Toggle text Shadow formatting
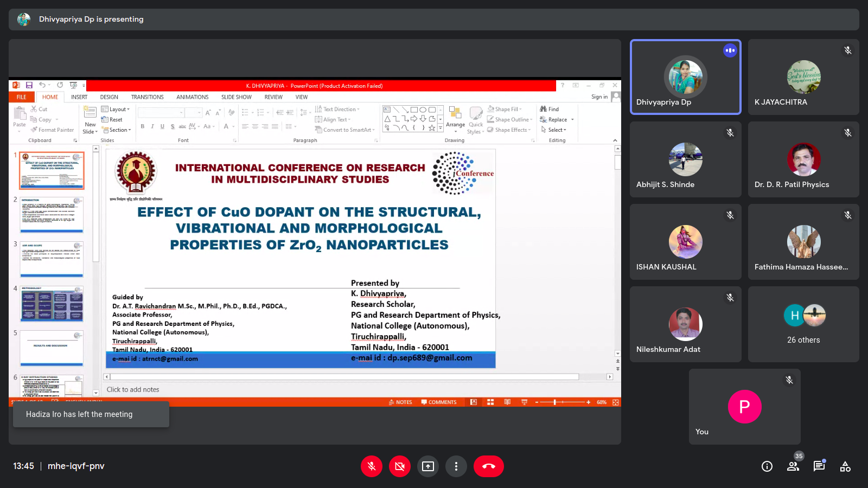 pos(173,126)
